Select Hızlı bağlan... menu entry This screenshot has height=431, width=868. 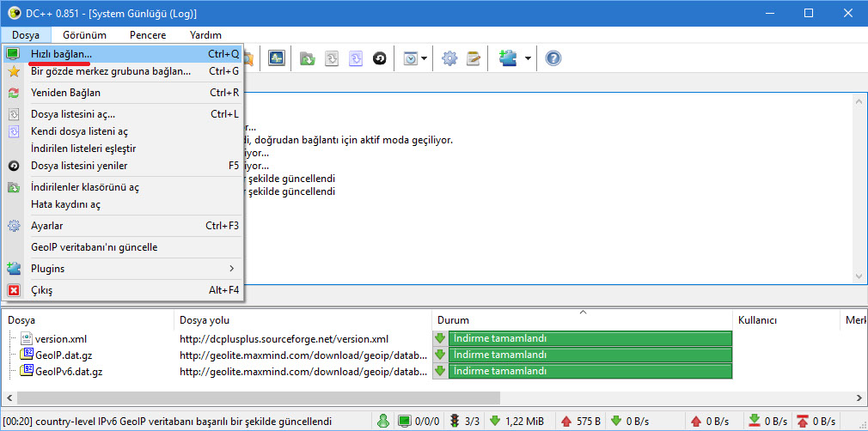123,54
